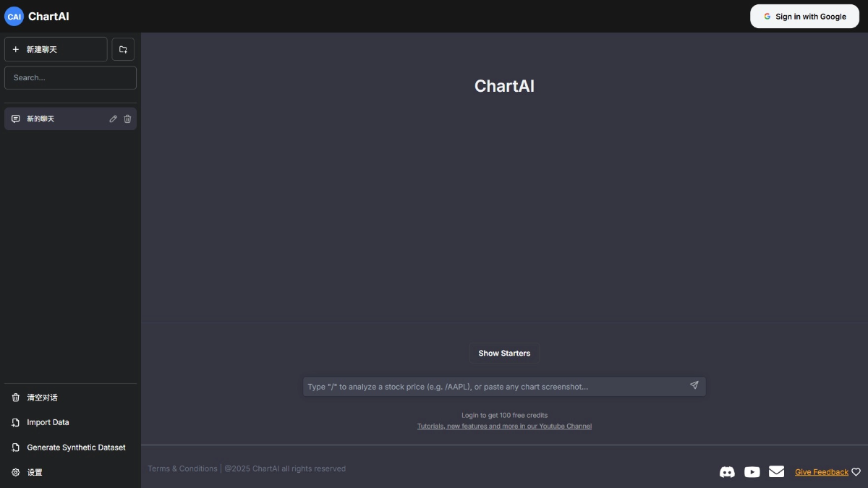Open the Discord icon in footer
This screenshot has height=488, width=868.
pos(727,472)
